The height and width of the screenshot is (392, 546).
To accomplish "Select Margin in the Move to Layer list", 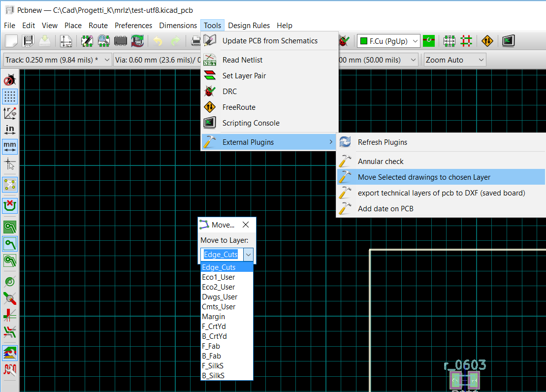I will click(213, 316).
